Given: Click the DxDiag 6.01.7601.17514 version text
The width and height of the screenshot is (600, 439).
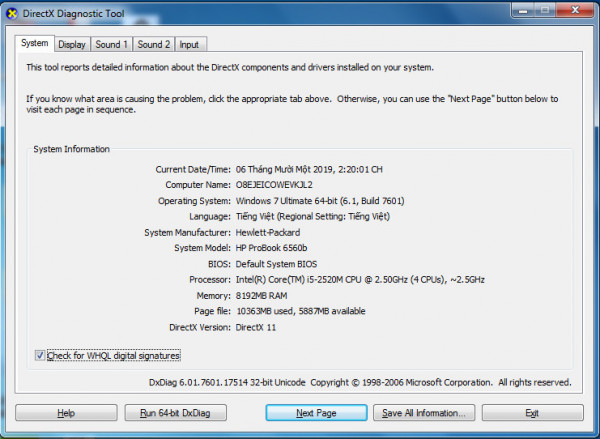Looking at the screenshot, I should pyautogui.click(x=227, y=382).
